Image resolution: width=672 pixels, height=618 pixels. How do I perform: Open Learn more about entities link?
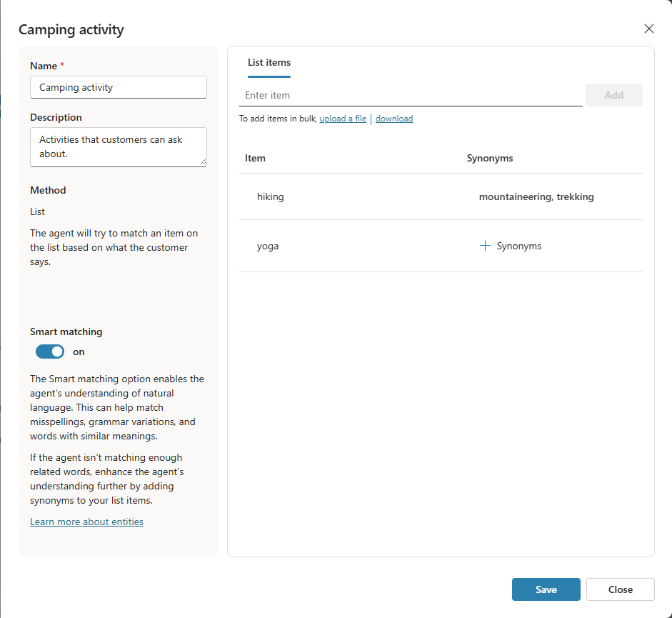[86, 522]
